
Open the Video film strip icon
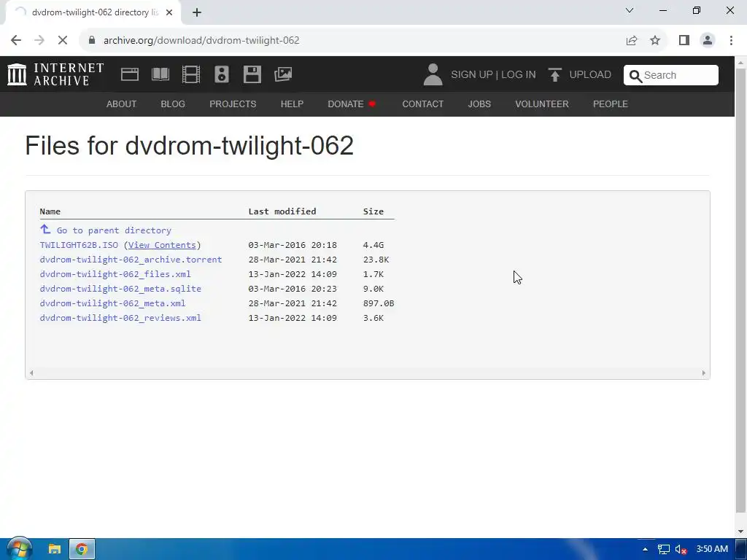click(x=191, y=74)
